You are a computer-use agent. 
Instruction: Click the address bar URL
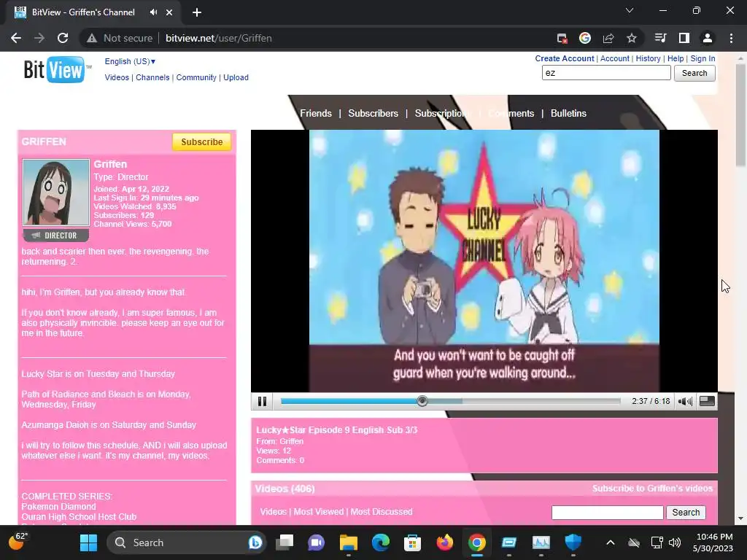[x=219, y=38]
